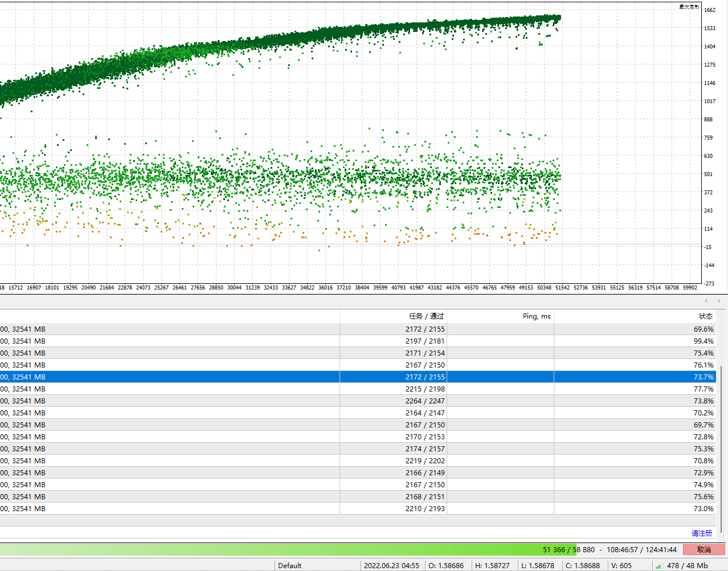
Task: Click the connection signal bars icon
Action: (x=658, y=566)
